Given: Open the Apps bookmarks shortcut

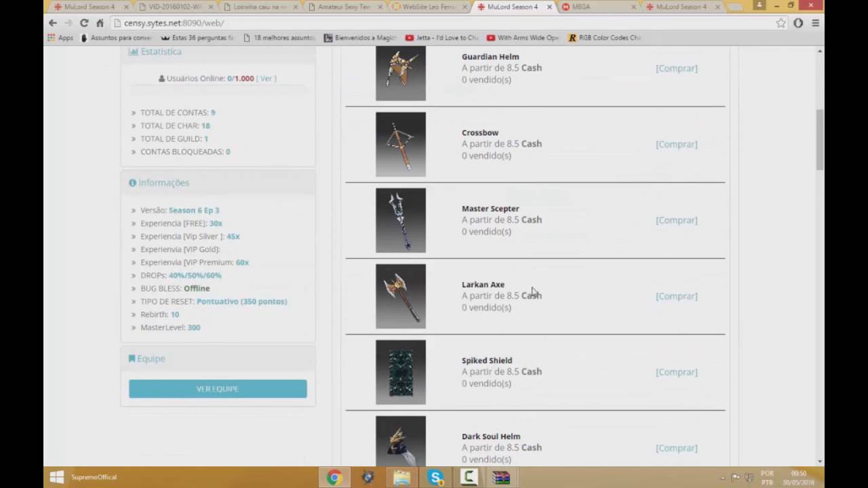Looking at the screenshot, I should click(60, 38).
